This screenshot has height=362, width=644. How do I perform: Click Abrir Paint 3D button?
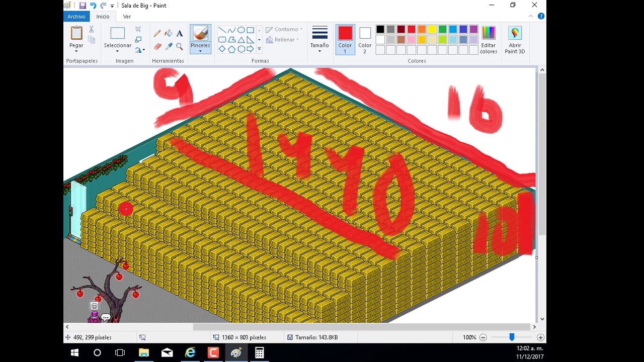[515, 40]
